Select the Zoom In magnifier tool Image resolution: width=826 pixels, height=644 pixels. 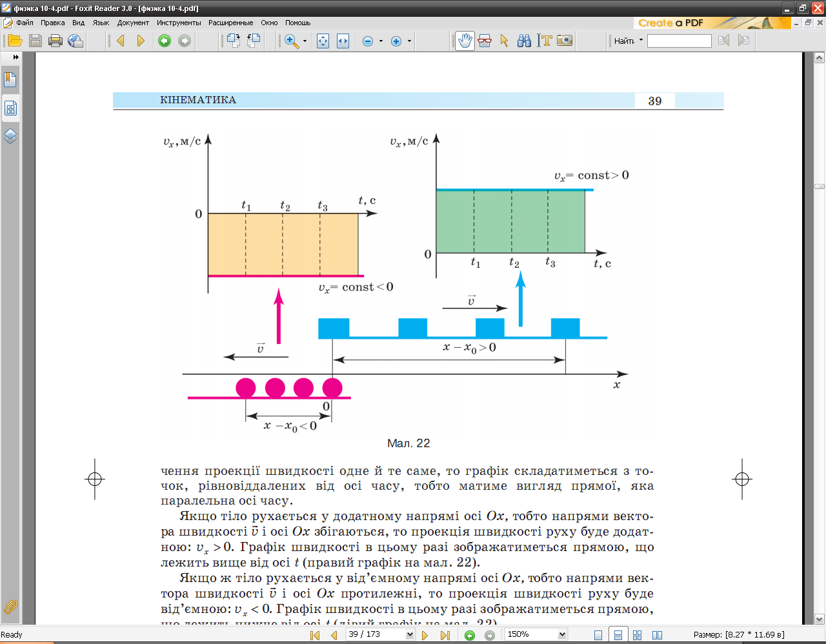pos(292,41)
